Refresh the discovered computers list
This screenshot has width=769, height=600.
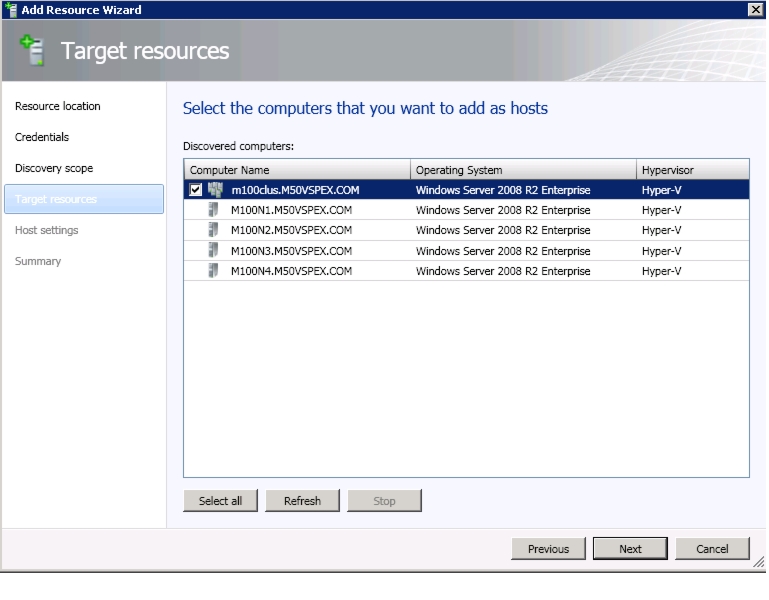tap(302, 501)
